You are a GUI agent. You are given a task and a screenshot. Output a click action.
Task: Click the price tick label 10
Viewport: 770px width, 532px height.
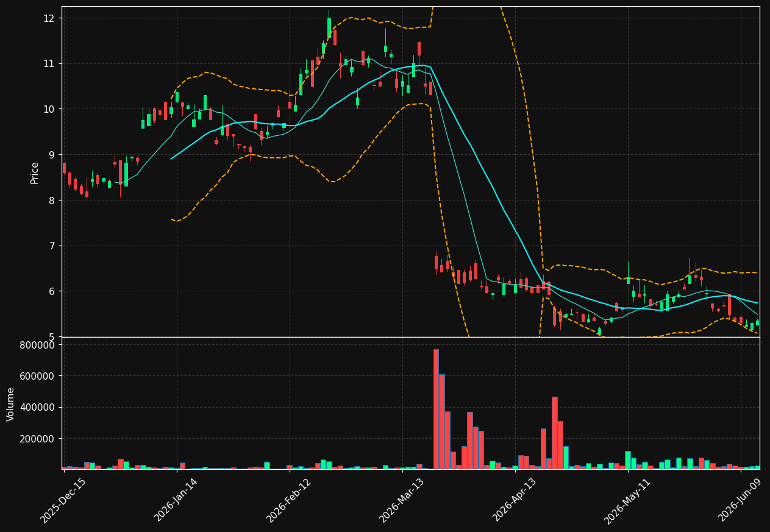48,109
